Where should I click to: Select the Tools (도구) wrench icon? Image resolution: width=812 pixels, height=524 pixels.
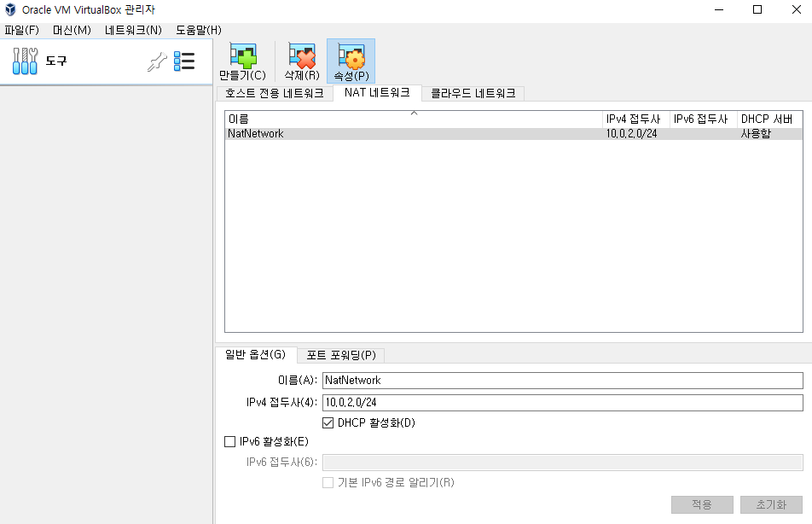(x=25, y=61)
